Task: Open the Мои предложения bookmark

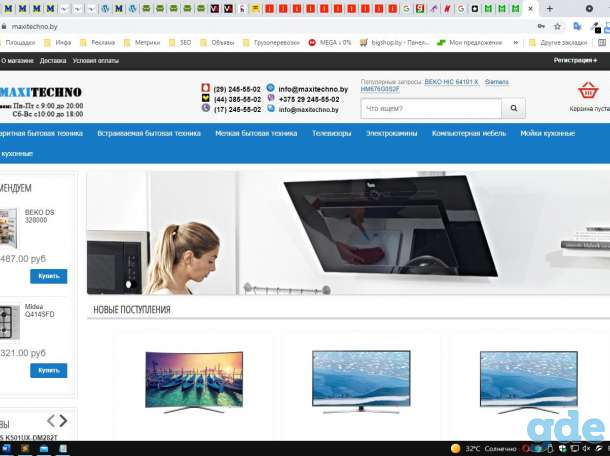Action: click(470, 42)
